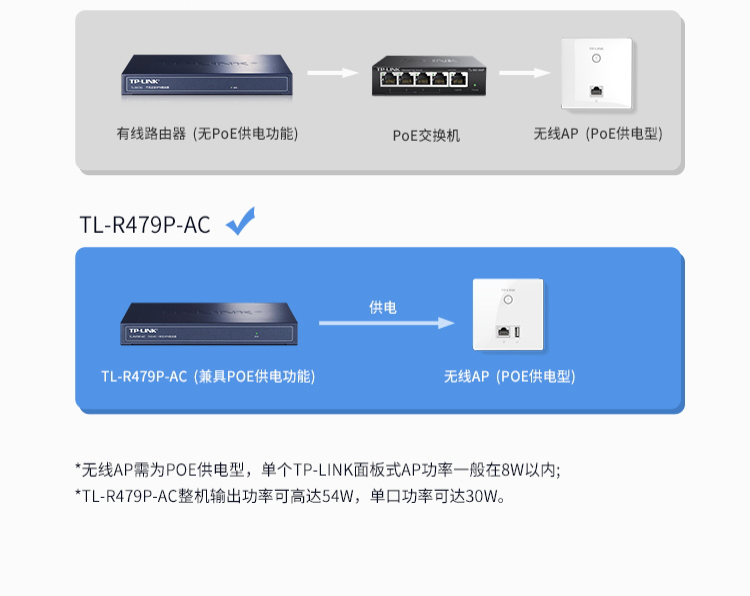Click the TL-R479P-AC heading text
The width and height of the screenshot is (750, 596).
[145, 225]
